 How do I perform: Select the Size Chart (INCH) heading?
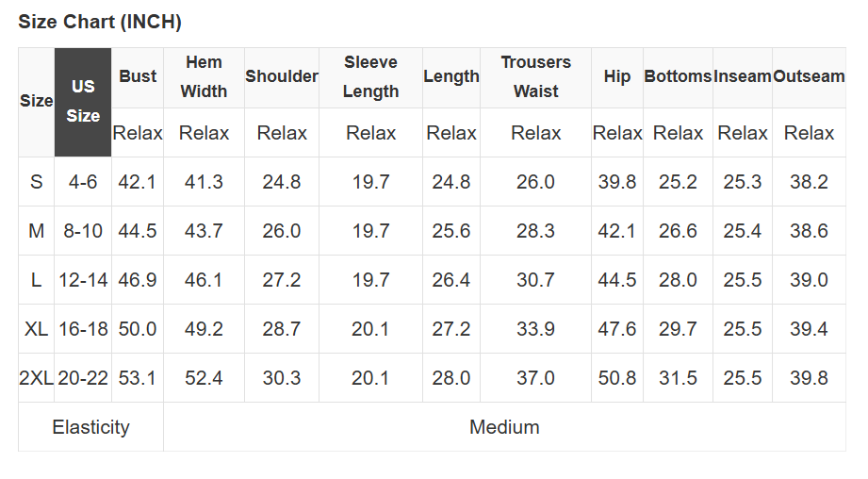pos(100,22)
